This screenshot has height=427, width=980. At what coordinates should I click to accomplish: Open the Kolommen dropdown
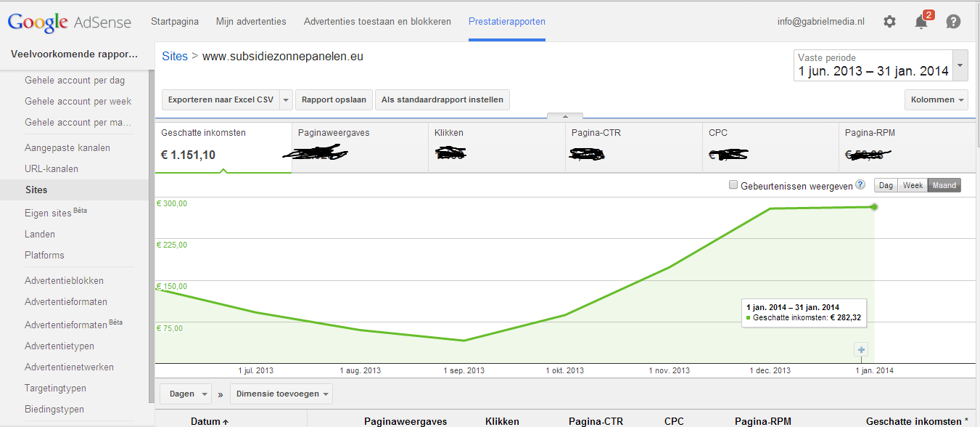tap(936, 100)
